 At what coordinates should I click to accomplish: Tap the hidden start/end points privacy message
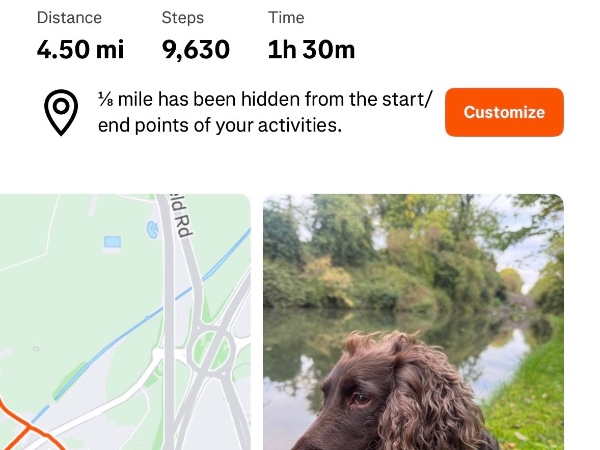266,113
